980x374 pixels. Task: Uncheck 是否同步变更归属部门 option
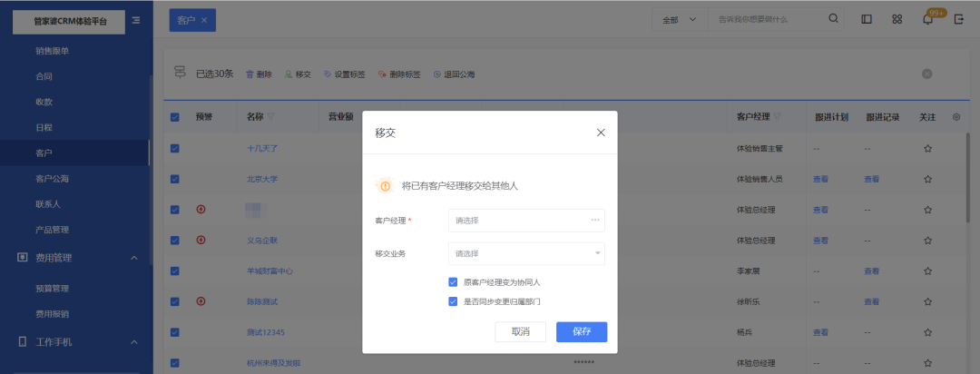(x=453, y=301)
